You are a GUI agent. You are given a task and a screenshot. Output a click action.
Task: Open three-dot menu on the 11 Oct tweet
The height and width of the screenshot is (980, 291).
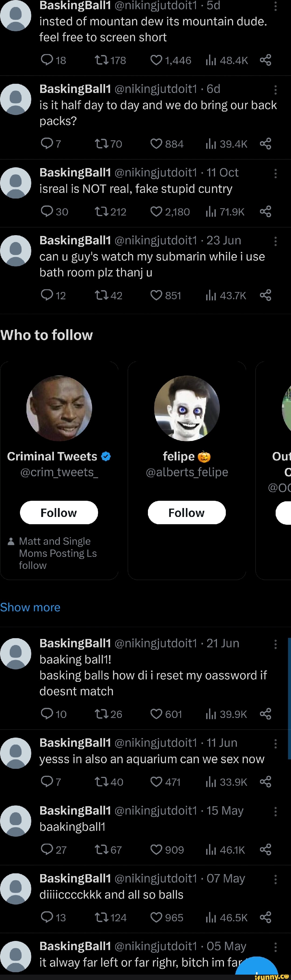275,173
